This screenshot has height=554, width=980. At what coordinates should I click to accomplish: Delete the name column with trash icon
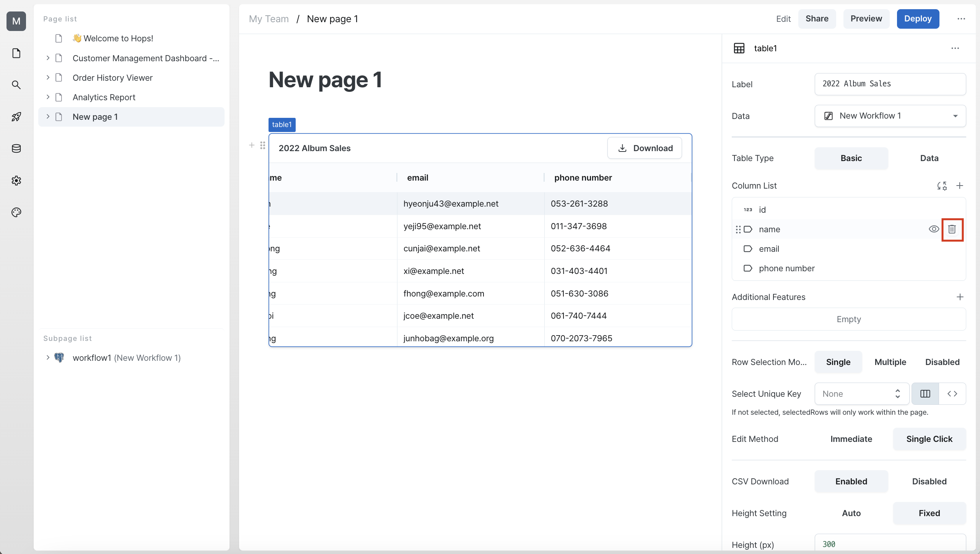pos(952,229)
